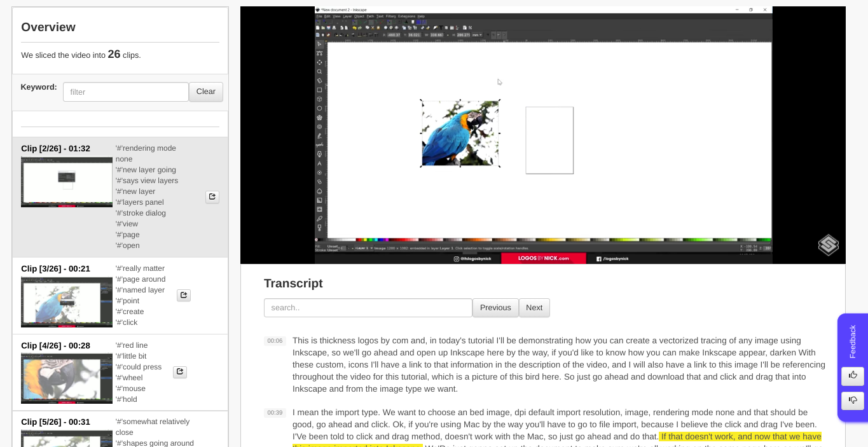Select the 'Clip [4/26] - 00:28' heading
Viewport: 868px width, 447px height.
[55, 346]
